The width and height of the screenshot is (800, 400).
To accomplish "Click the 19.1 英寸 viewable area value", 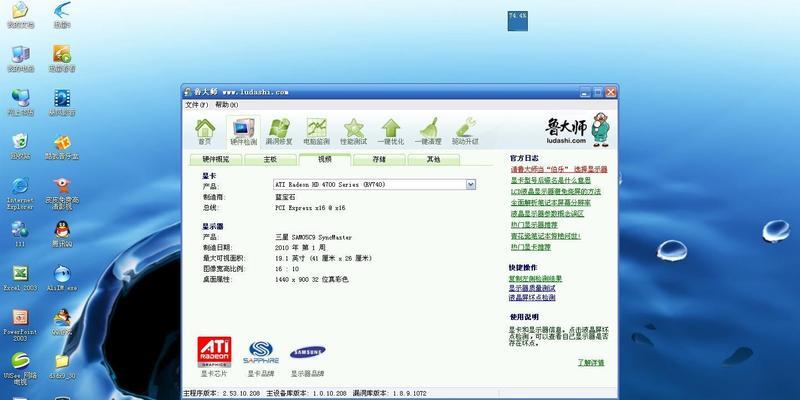I will (323, 259).
